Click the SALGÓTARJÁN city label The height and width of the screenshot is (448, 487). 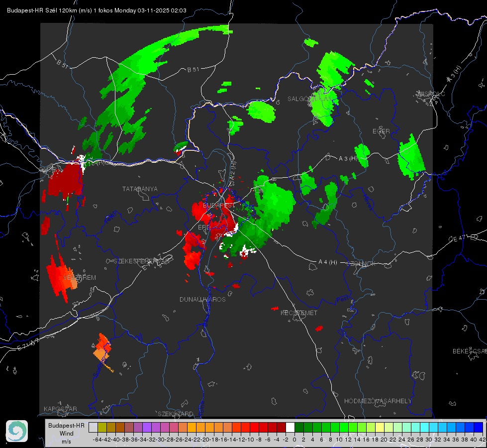pos(309,99)
